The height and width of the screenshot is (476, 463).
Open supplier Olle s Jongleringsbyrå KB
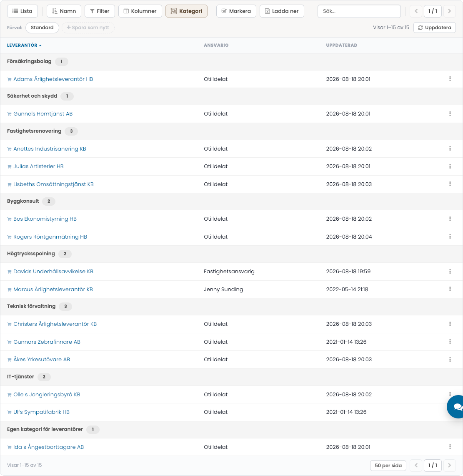pos(47,394)
